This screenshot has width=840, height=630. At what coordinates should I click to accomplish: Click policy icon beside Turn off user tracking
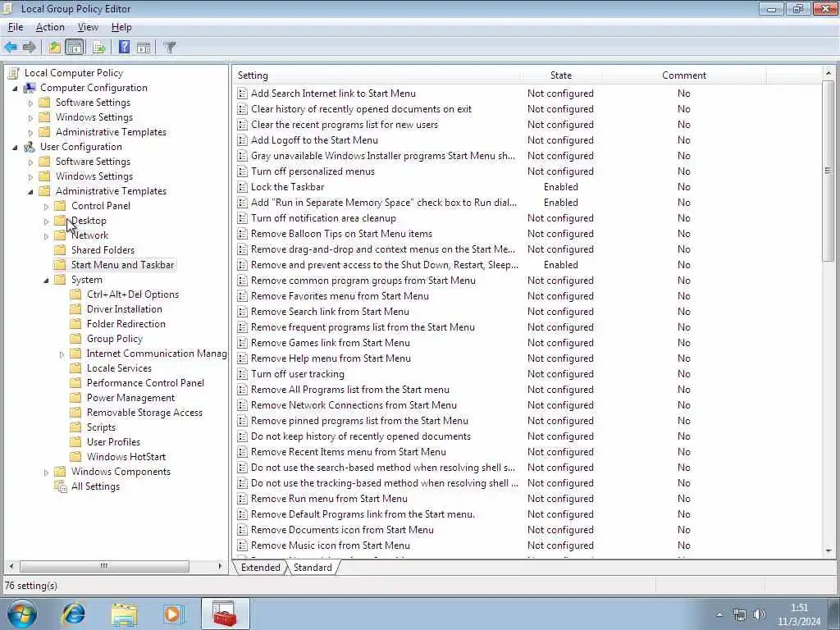click(242, 374)
